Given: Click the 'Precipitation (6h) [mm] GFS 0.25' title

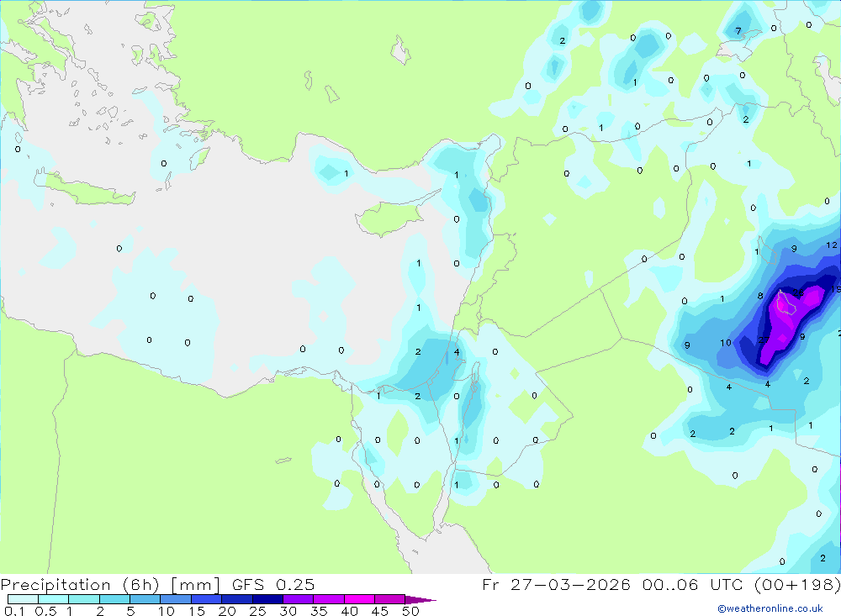Looking at the screenshot, I should (x=158, y=584).
